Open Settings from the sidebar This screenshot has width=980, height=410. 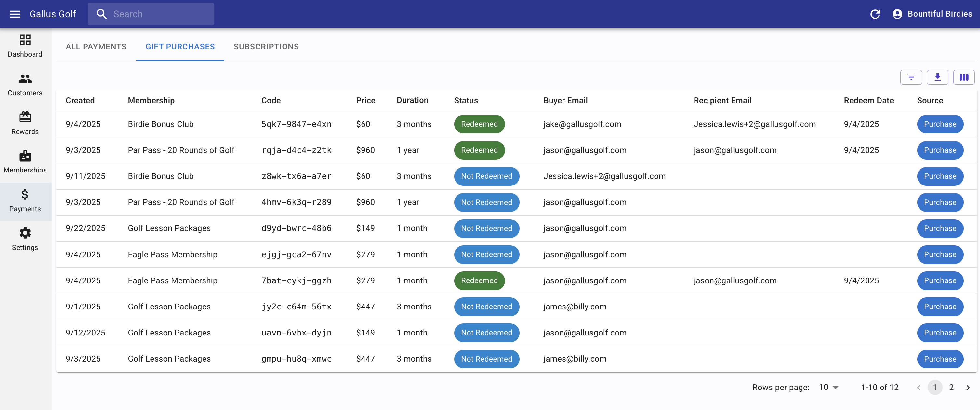coord(25,239)
